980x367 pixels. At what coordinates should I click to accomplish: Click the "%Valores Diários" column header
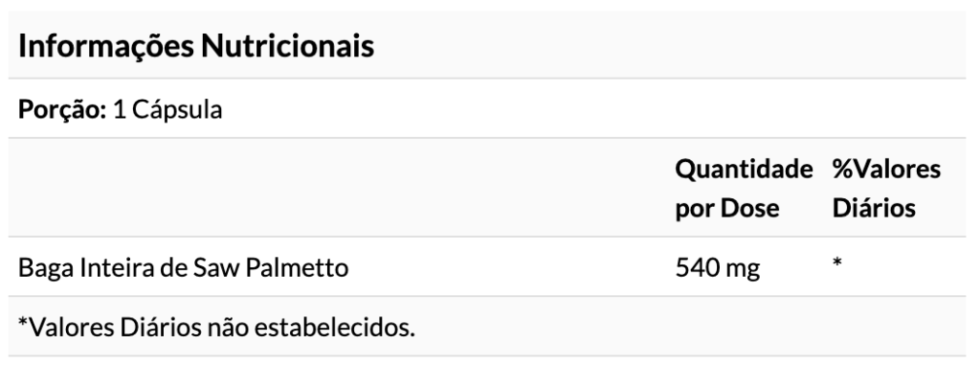[x=886, y=188]
